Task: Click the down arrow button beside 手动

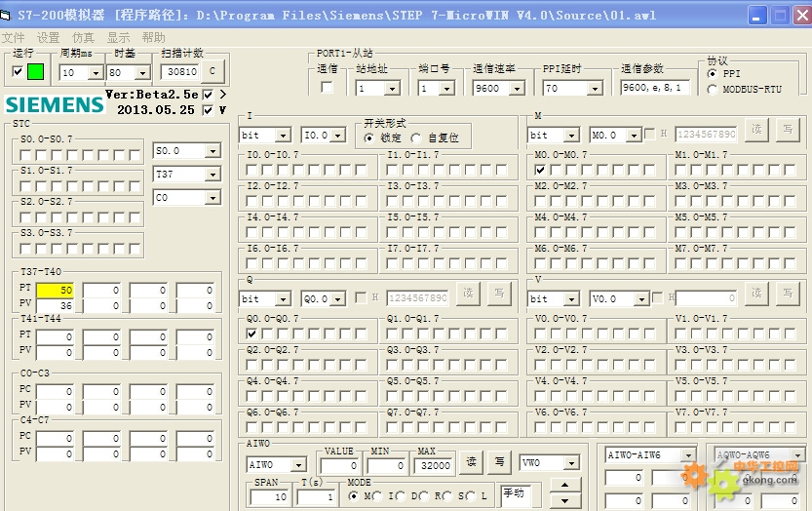Action: 564,501
